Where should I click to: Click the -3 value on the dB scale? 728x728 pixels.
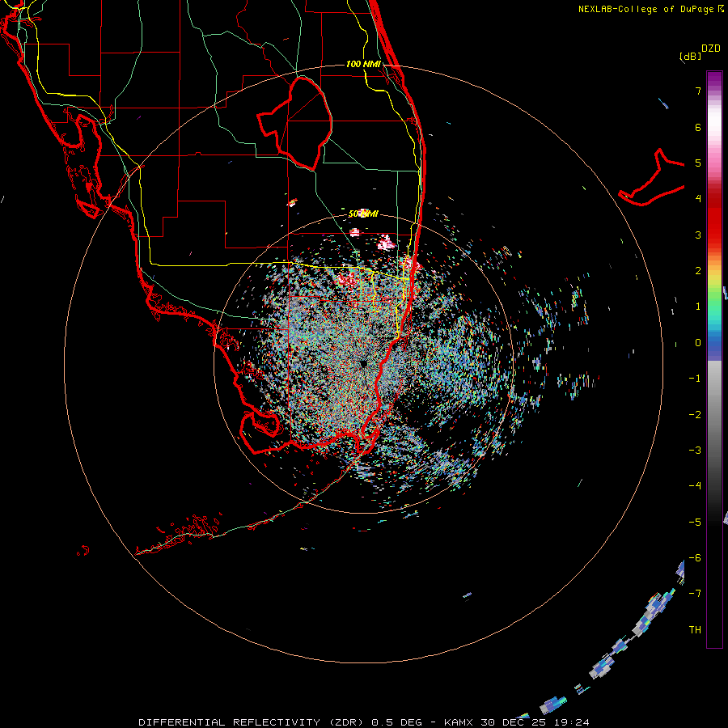(x=695, y=451)
